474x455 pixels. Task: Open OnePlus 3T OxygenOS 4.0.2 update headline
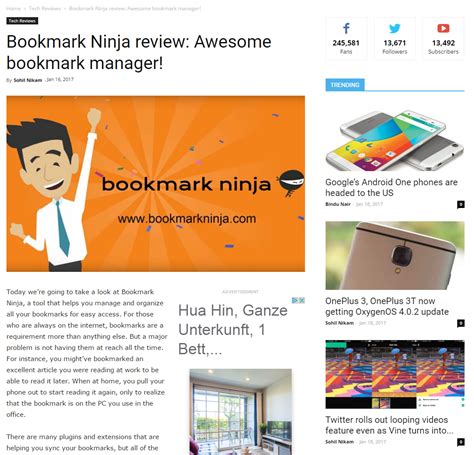tap(387, 306)
